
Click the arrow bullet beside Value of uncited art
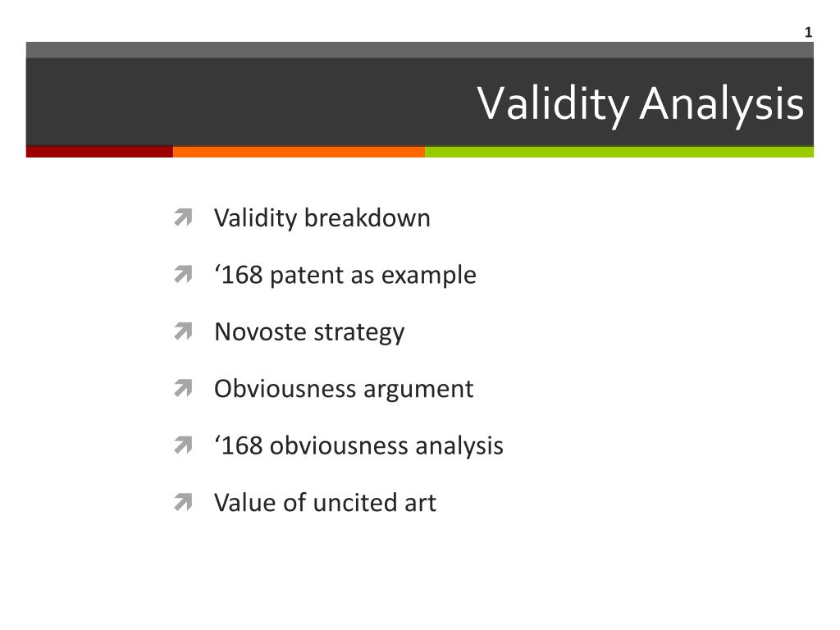[183, 502]
